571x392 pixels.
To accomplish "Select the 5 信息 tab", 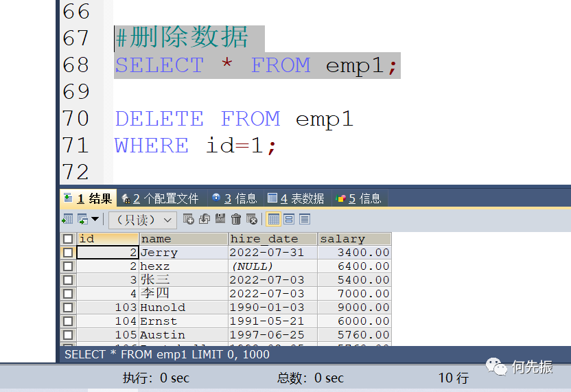I will pos(360,198).
